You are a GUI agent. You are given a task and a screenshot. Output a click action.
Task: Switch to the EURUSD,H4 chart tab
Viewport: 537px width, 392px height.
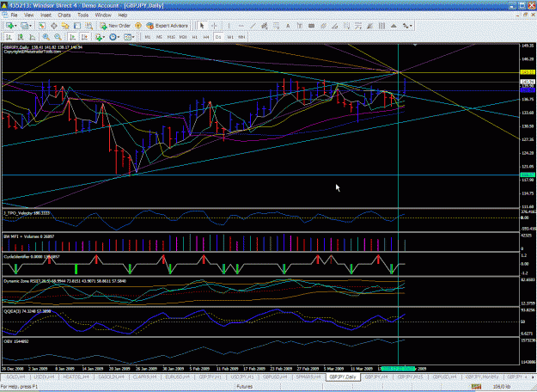(x=177, y=377)
